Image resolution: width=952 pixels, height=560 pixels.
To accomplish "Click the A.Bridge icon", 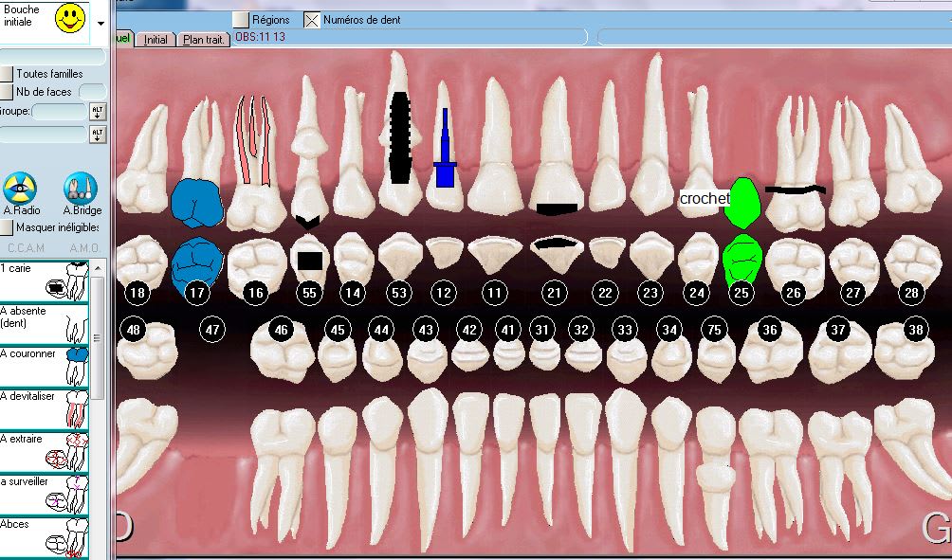I will point(81,188).
